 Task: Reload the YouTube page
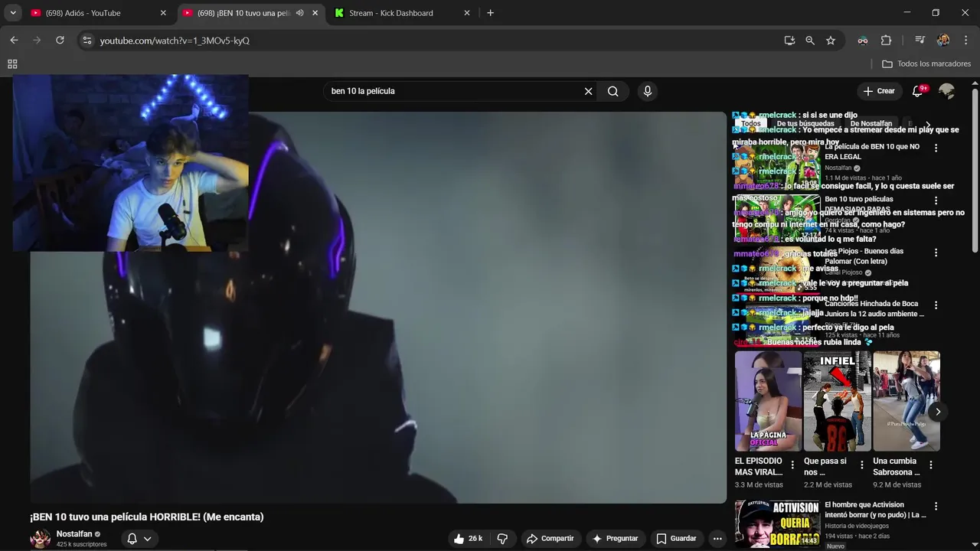click(x=60, y=41)
